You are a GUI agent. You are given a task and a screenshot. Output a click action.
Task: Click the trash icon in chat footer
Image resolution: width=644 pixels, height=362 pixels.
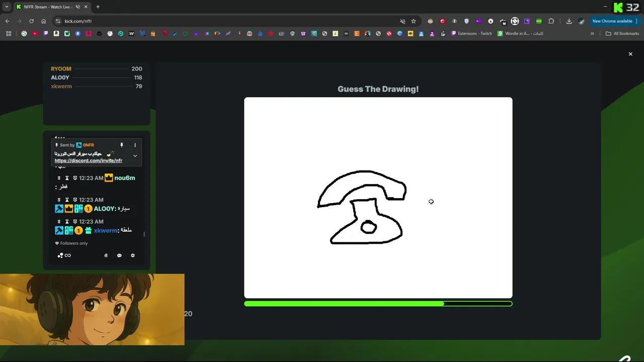point(106,255)
